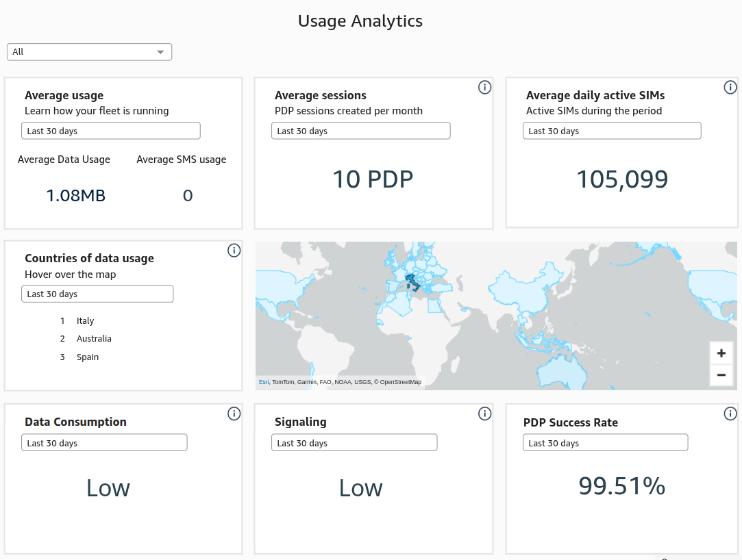Screen dimensions: 742x560
Task: Click the 10 PDP sessions value
Action: (373, 179)
